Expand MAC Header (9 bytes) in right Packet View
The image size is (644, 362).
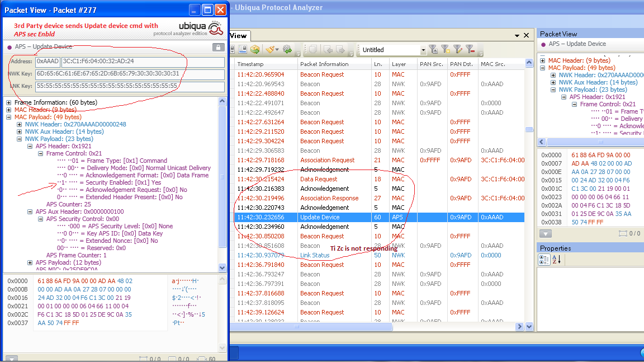tap(543, 60)
